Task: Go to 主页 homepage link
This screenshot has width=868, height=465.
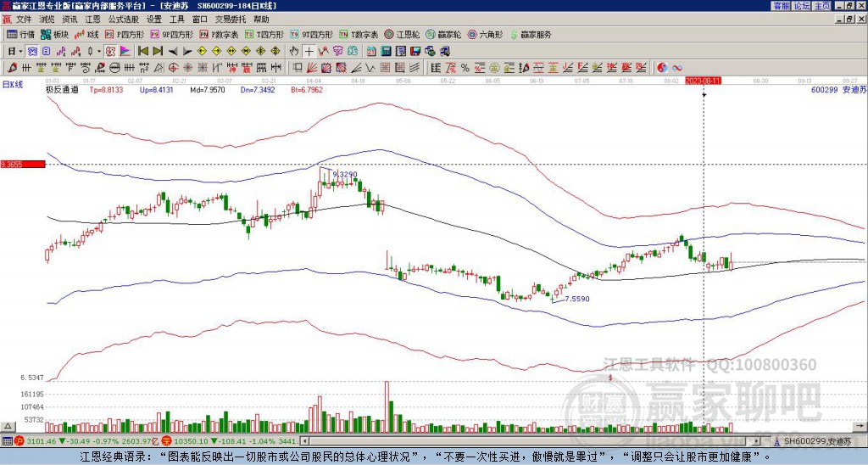Action: [821, 6]
